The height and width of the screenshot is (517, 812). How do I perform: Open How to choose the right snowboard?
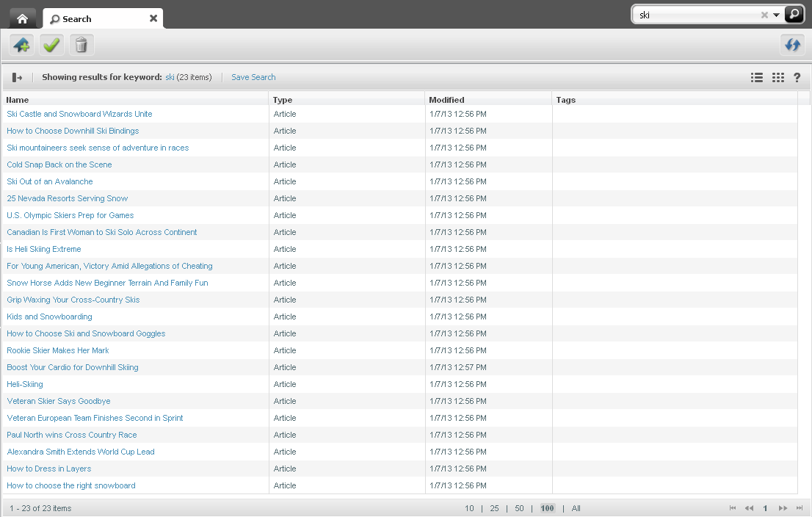pos(71,486)
